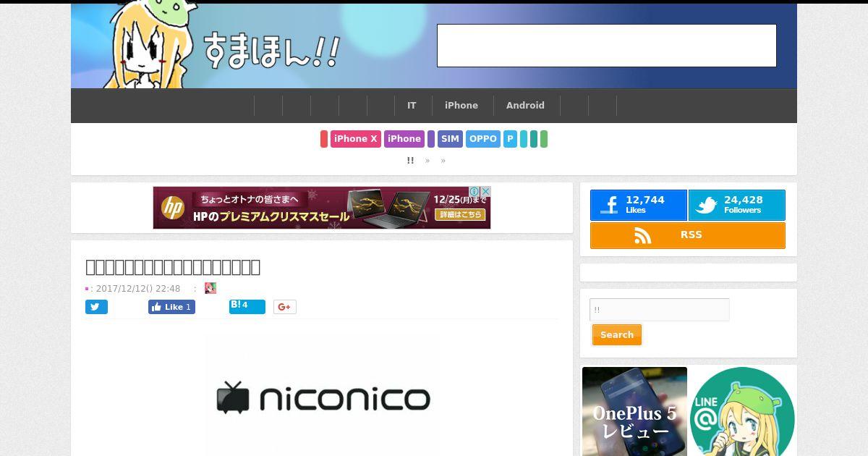Click the Twitter tweet share button

(96, 307)
